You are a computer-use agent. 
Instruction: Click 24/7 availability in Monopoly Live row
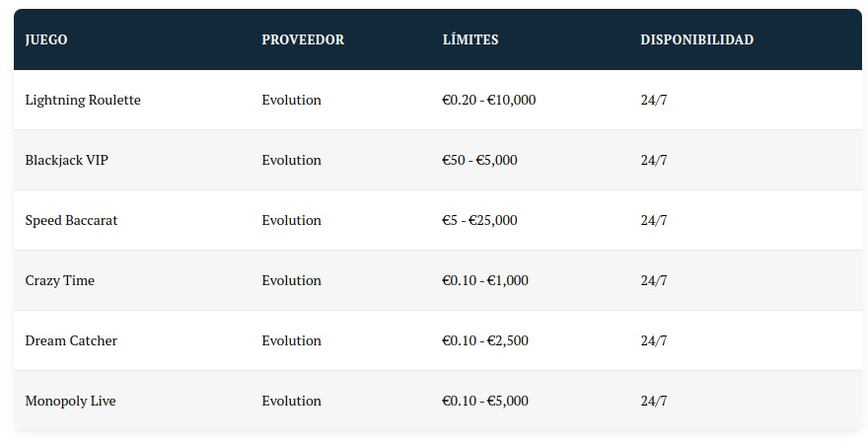[x=654, y=402]
